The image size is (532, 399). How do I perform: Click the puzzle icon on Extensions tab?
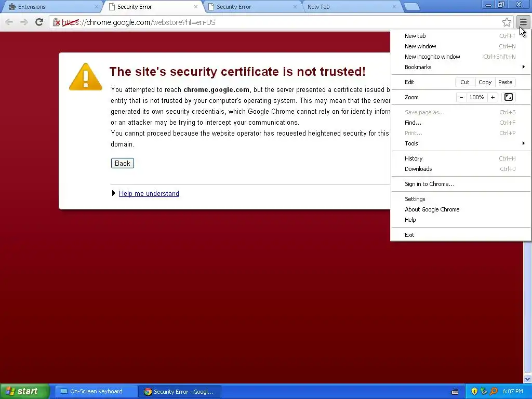click(x=12, y=7)
